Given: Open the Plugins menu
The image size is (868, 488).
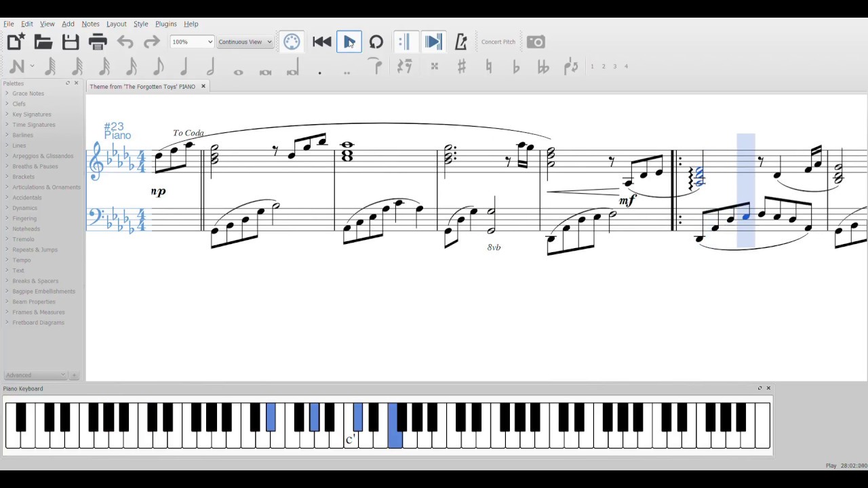Looking at the screenshot, I should 166,24.
